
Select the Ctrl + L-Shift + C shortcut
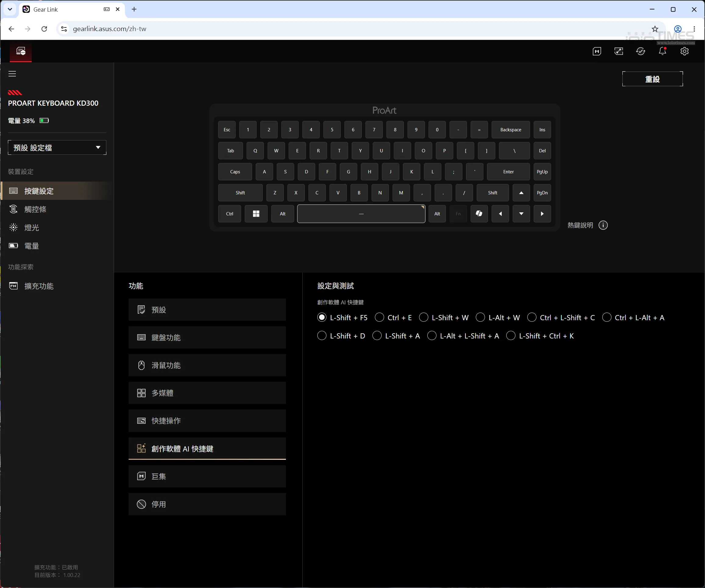tap(561, 317)
